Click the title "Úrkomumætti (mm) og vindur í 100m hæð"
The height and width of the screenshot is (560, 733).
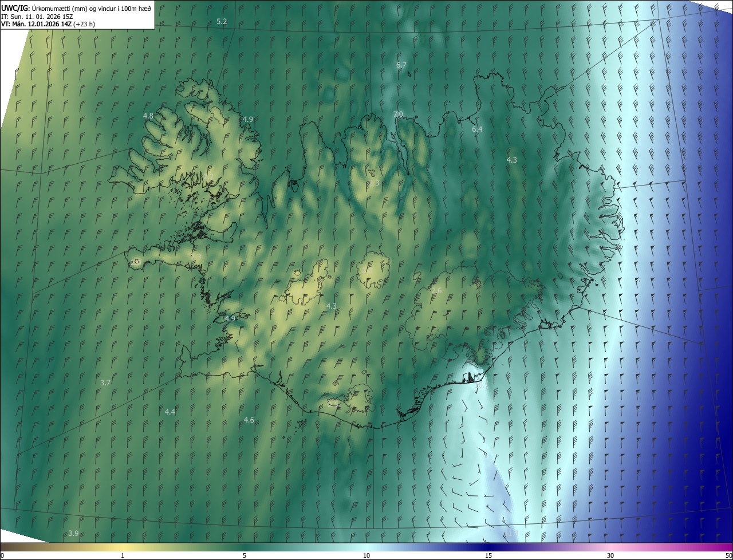(x=92, y=7)
